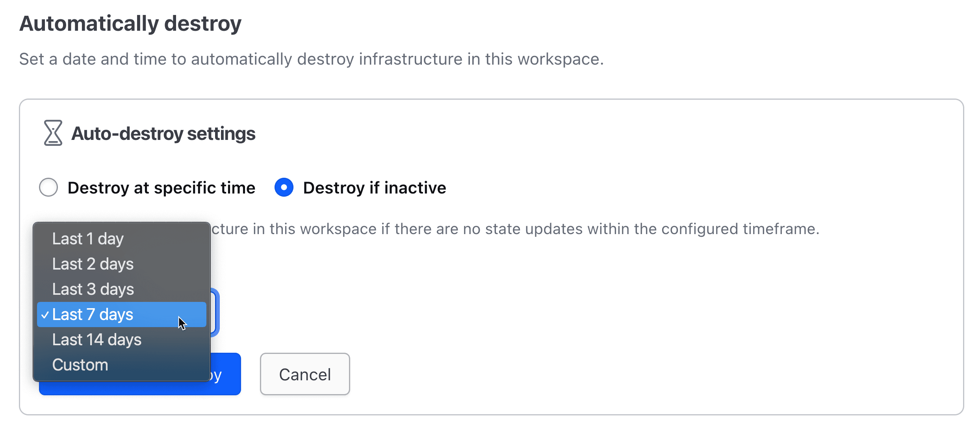Choose 'Last 3 days' from the dropdown
Screen dimensions: 980x428
(x=93, y=289)
